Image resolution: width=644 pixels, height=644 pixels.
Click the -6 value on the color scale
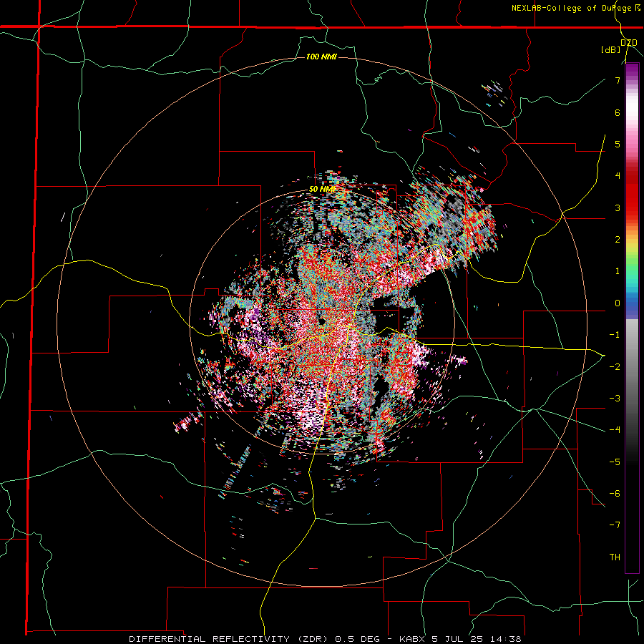tap(615, 493)
